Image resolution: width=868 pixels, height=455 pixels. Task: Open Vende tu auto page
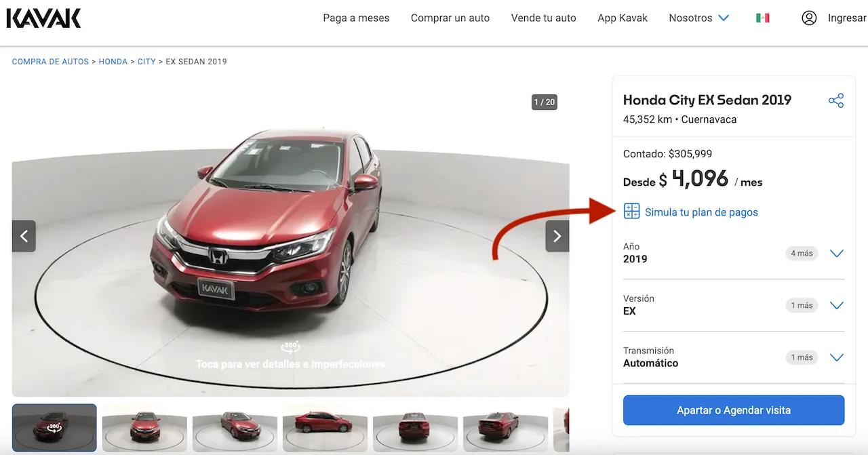[543, 18]
